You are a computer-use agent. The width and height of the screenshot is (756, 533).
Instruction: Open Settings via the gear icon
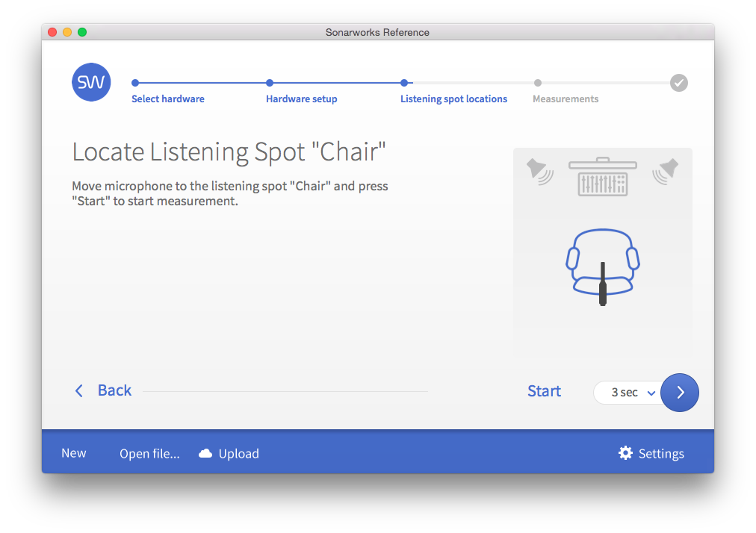(x=625, y=453)
